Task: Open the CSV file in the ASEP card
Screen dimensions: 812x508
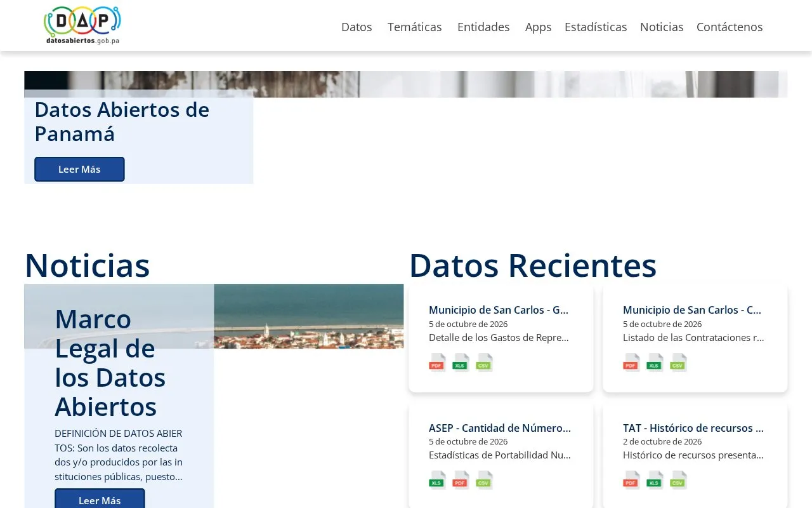Action: (484, 480)
